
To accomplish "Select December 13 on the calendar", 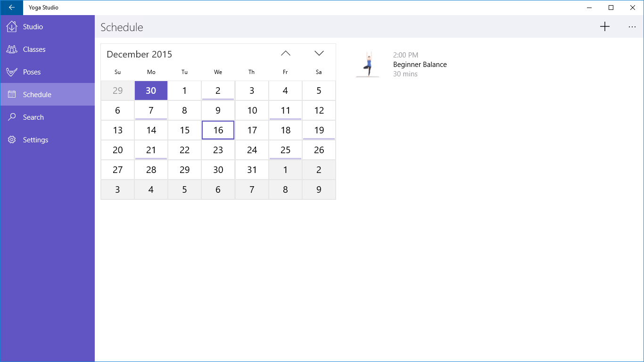I will (117, 130).
